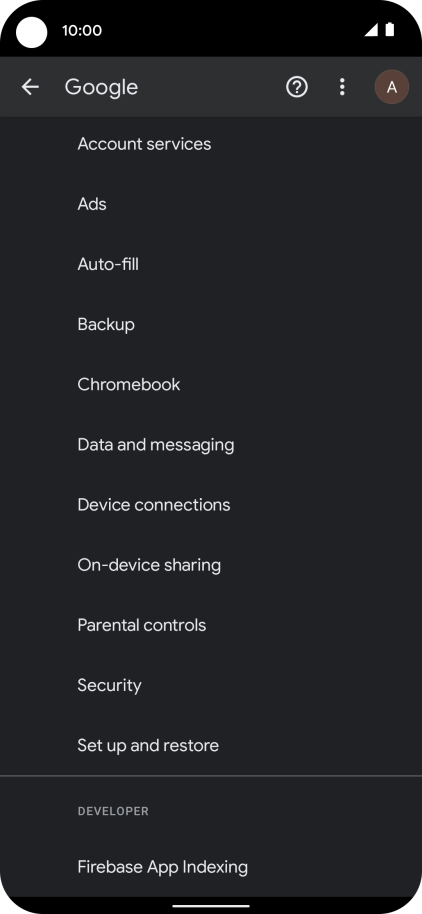Viewport: 422px width, 914px height.
Task: Select Set up and restore
Action: pos(211,745)
